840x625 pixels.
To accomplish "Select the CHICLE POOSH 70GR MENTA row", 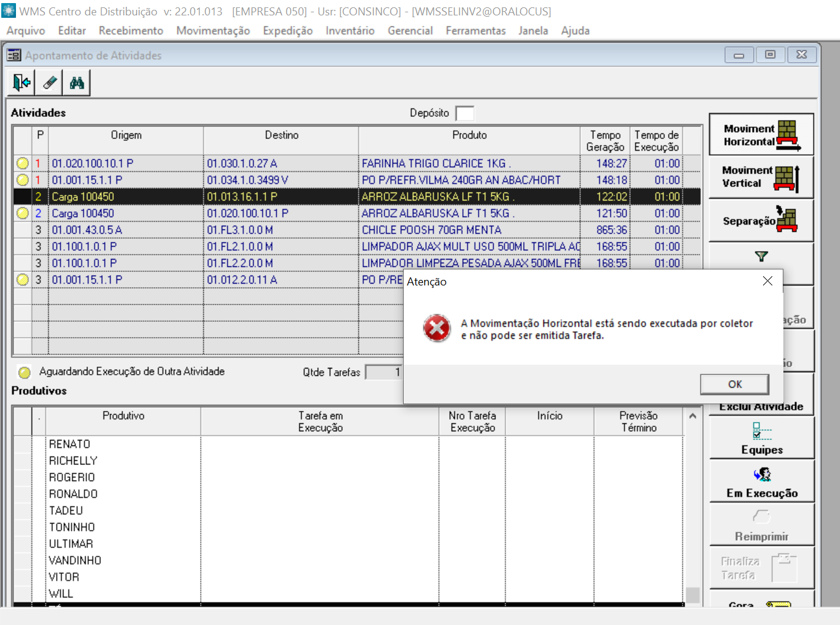I will [x=357, y=229].
